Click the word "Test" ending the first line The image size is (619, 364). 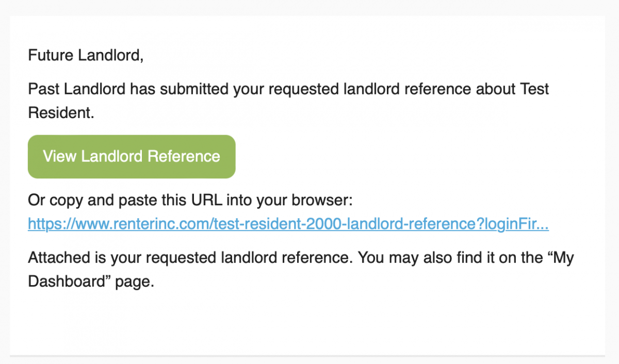pyautogui.click(x=534, y=89)
